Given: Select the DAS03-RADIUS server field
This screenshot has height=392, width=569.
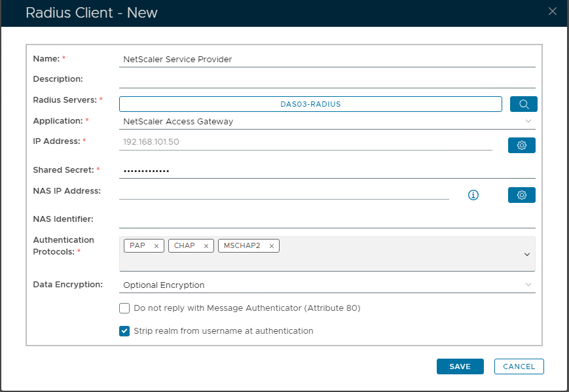Looking at the screenshot, I should (310, 104).
